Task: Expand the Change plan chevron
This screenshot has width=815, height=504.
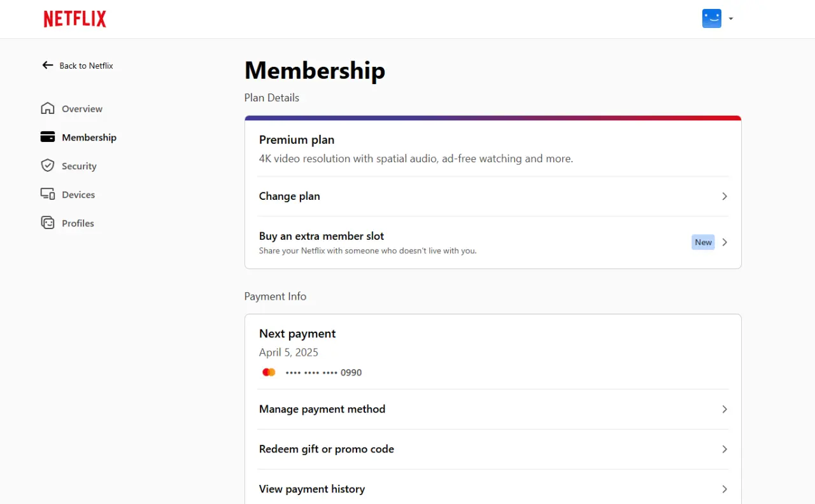Action: coord(725,196)
